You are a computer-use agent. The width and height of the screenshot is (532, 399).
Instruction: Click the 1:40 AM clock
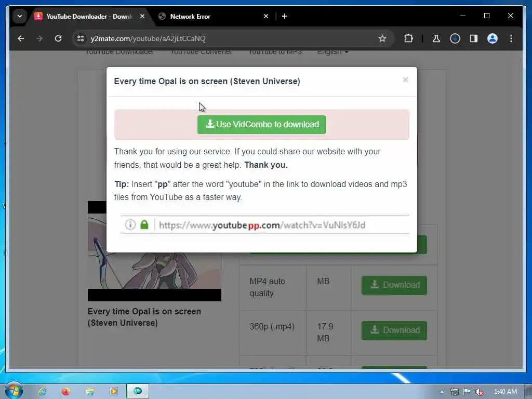coord(505,392)
